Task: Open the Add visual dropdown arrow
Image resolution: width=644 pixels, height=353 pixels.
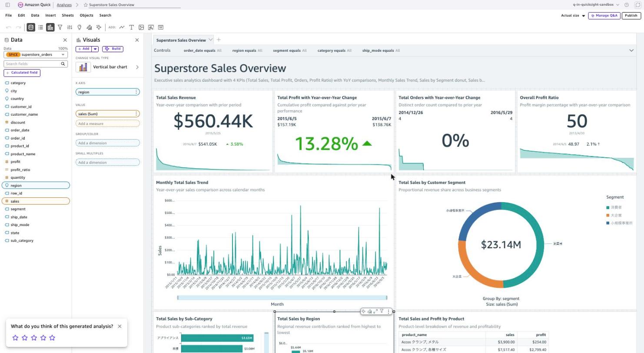Action: [95, 49]
